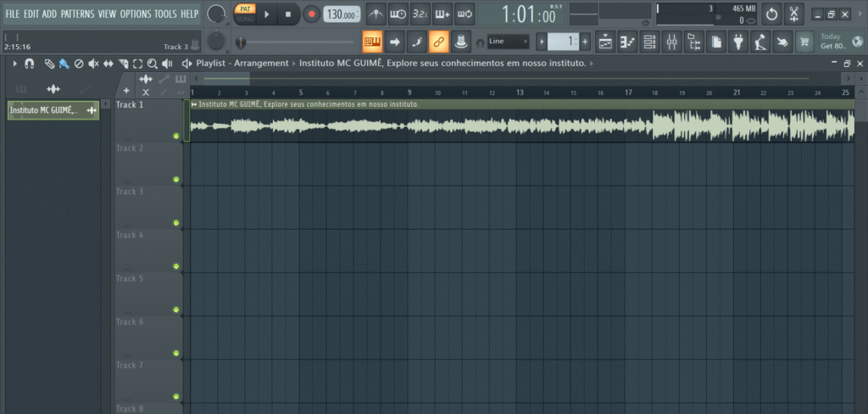Click the song position time display
Viewport: 868px width, 414px height.
click(x=521, y=14)
